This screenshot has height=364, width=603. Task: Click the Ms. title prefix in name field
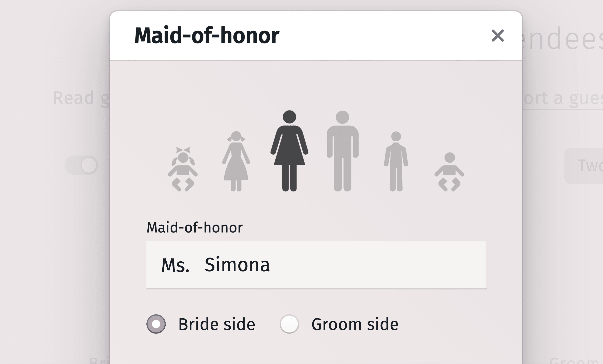[175, 265]
